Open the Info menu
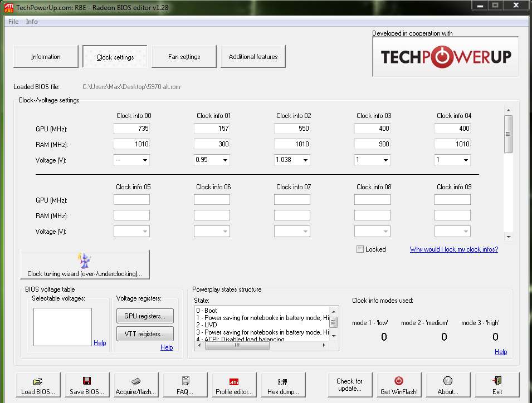The width and height of the screenshot is (532, 403). [32, 22]
